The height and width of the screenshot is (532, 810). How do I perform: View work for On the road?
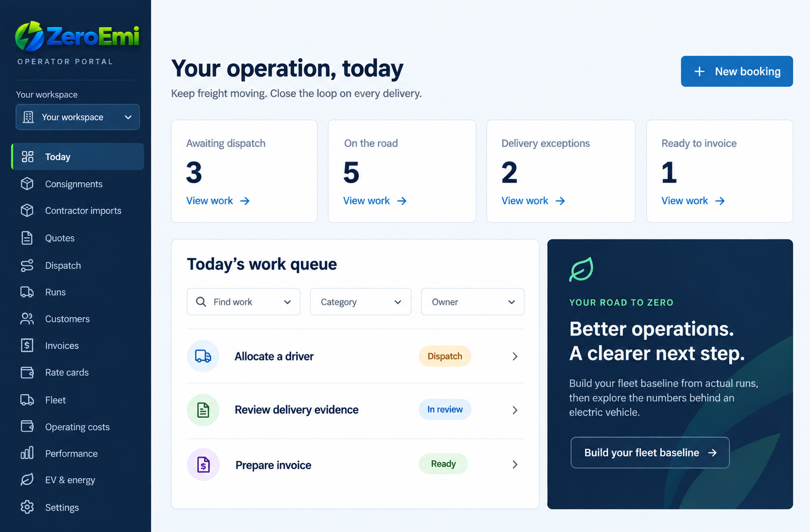375,201
